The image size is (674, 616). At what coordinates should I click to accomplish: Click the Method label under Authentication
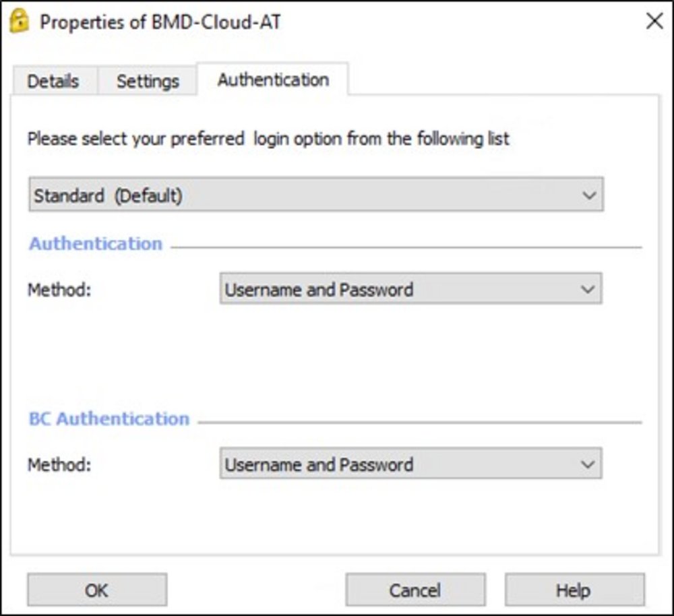click(59, 290)
